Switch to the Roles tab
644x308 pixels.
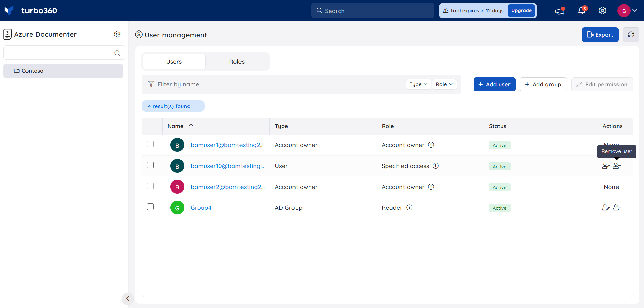237,62
